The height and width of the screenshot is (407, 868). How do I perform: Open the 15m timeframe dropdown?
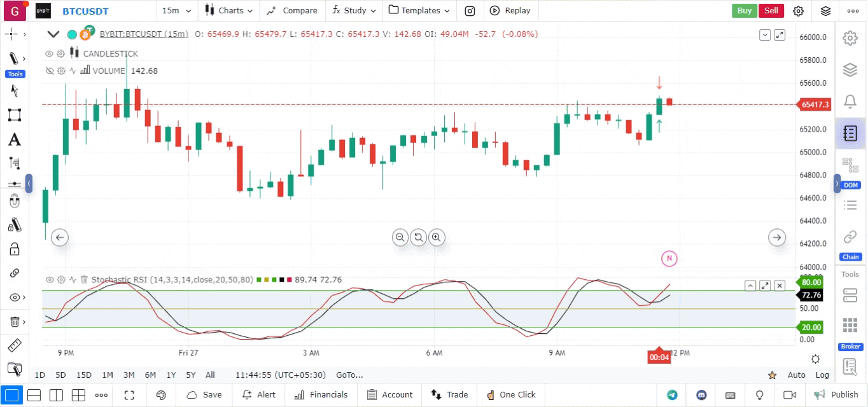click(175, 11)
